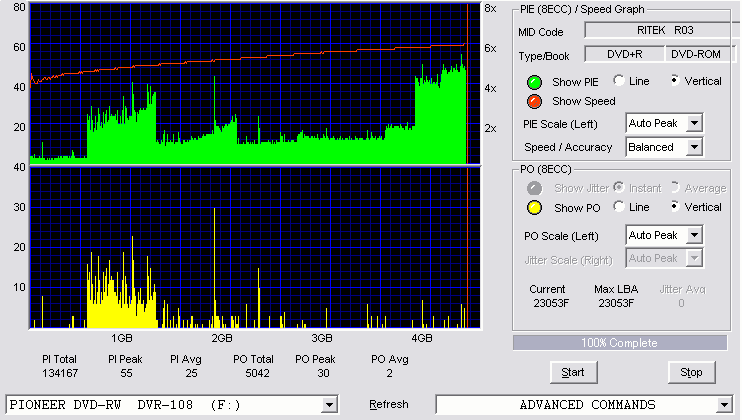The height and width of the screenshot is (420, 742).
Task: Click the Stop button
Action: [691, 372]
